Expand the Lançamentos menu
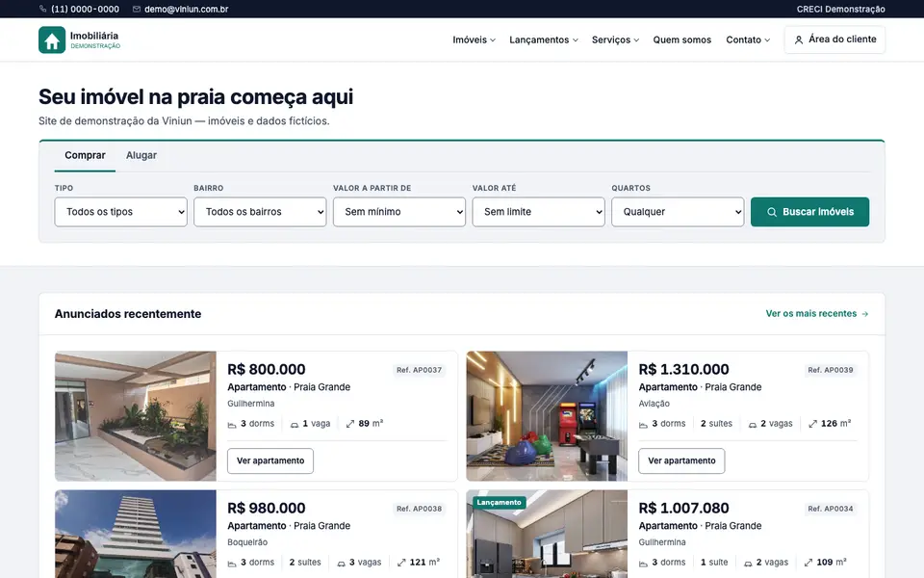Image resolution: width=924 pixels, height=578 pixels. pyautogui.click(x=543, y=39)
